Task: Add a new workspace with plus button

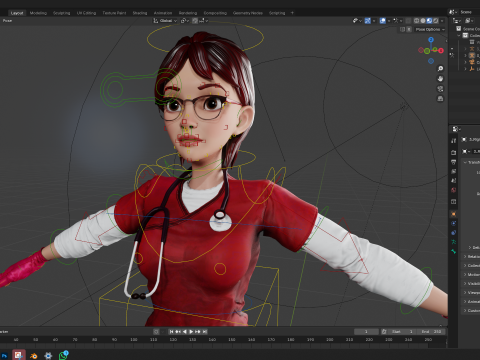Action: [x=292, y=13]
